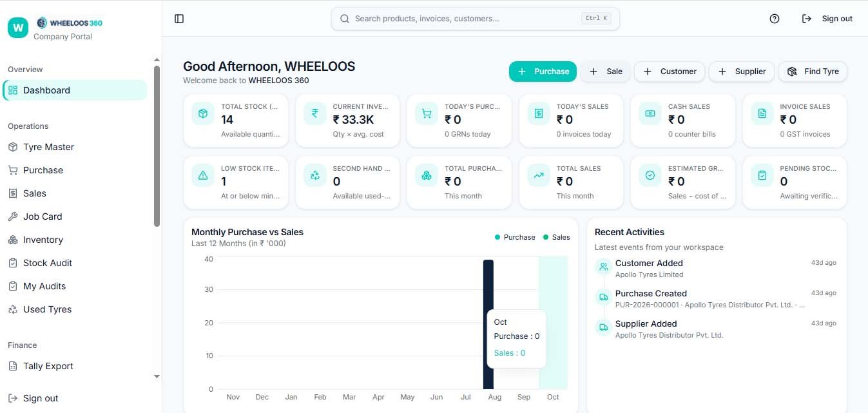Click the dark Aug bar in chart
This screenshot has height=413, width=868.
tap(488, 324)
